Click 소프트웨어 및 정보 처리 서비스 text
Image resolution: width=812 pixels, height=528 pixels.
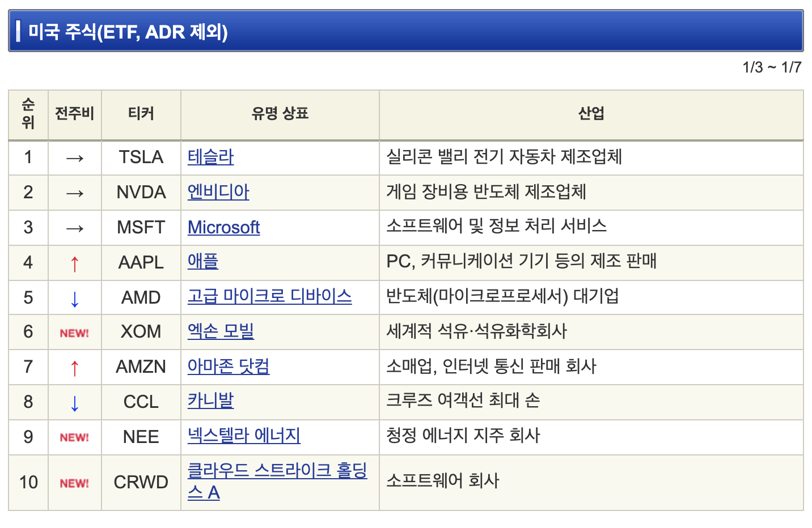click(496, 226)
